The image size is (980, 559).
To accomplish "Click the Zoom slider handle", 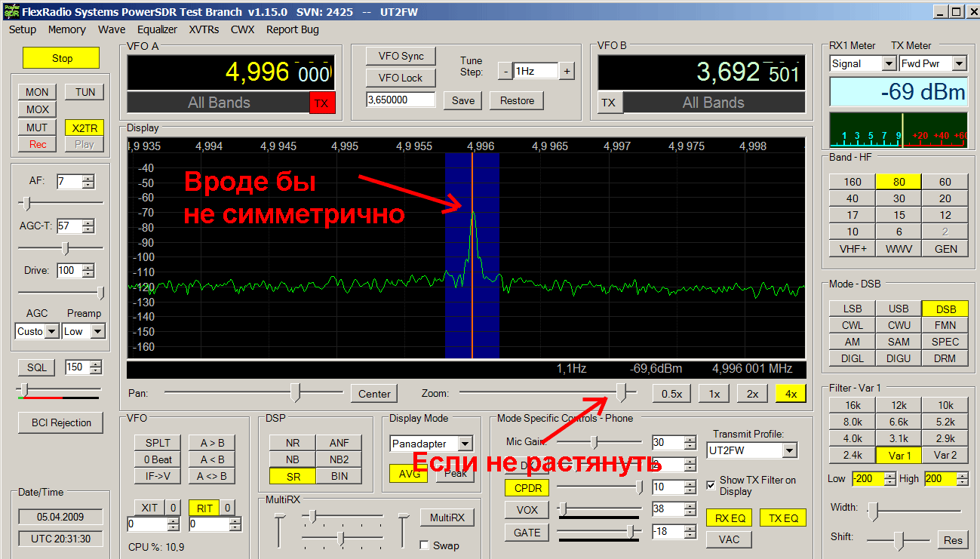I will tap(622, 392).
